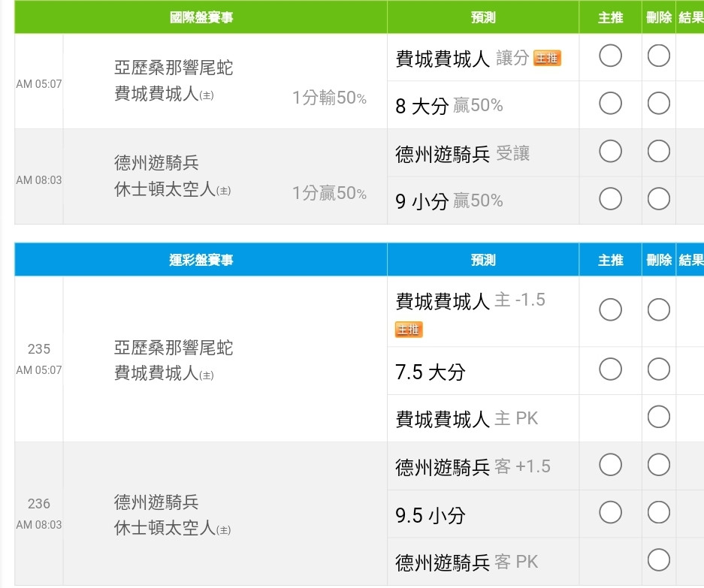704x588 pixels.
Task: Mark 8 大分 prediction as 主推
Action: pos(610,104)
